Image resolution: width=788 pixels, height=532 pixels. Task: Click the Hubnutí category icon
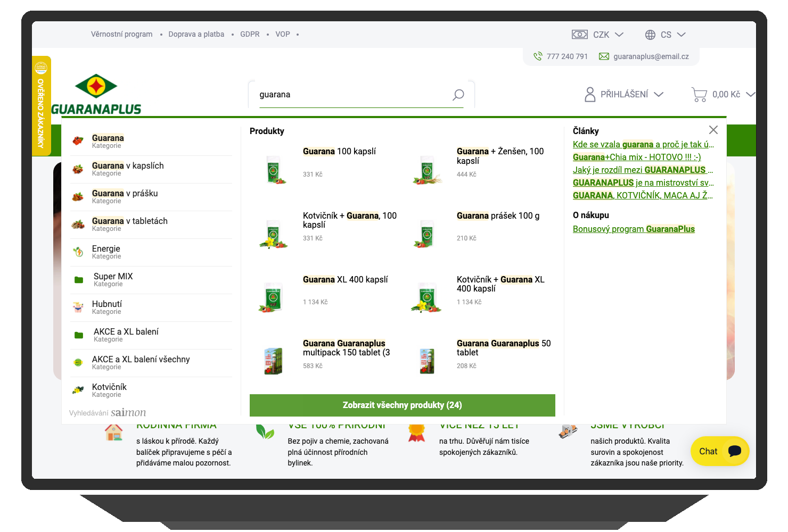(x=78, y=307)
